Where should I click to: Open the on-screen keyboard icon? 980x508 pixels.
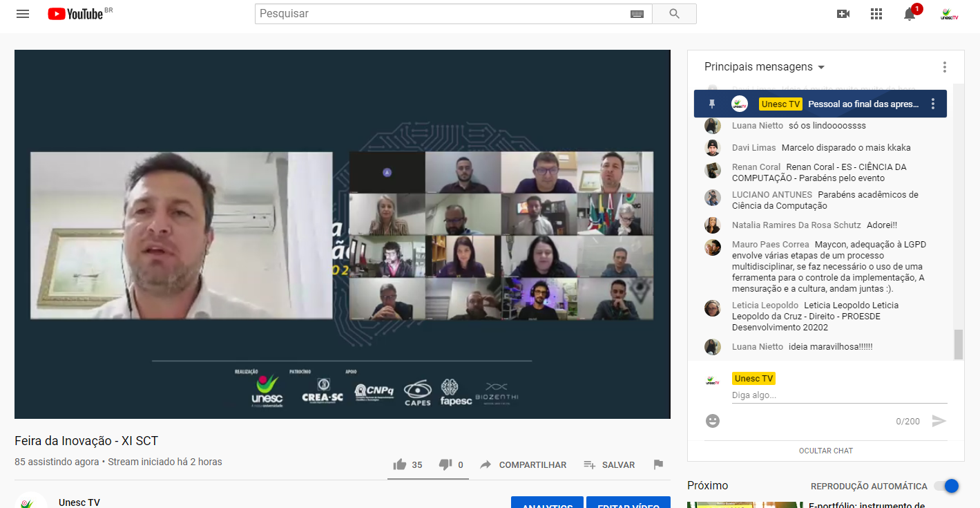click(x=637, y=14)
